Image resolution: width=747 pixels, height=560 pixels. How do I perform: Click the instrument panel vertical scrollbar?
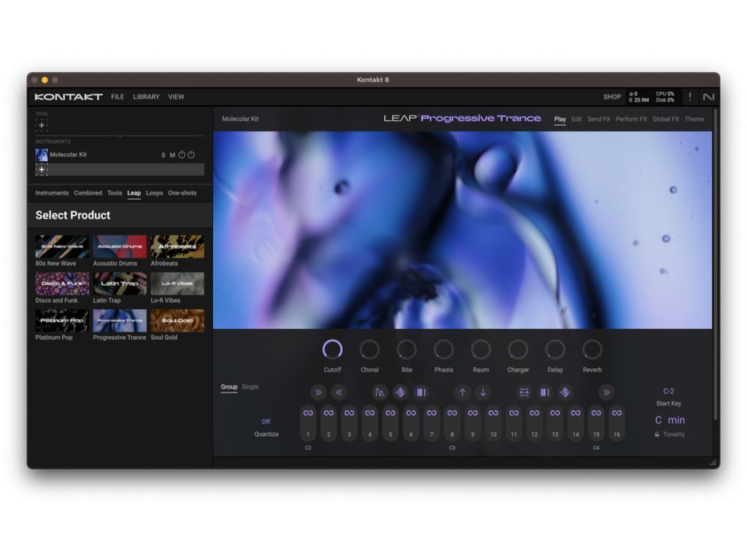click(x=716, y=264)
